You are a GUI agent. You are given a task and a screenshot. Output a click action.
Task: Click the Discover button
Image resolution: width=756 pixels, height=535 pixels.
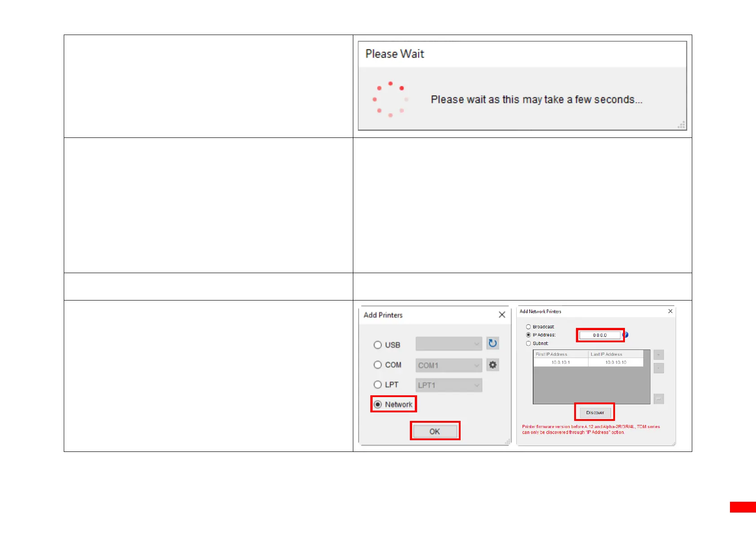[595, 412]
